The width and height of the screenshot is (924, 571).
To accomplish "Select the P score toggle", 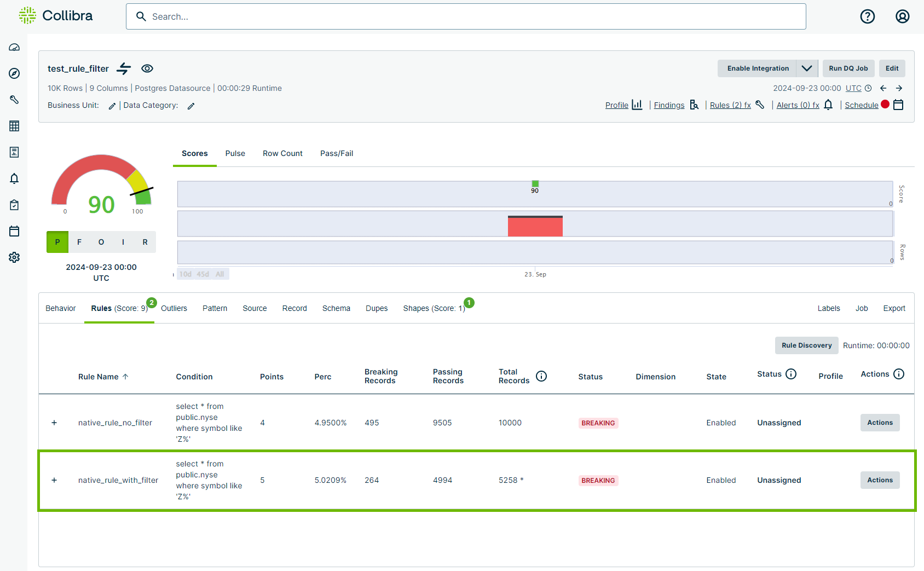I will (x=57, y=242).
